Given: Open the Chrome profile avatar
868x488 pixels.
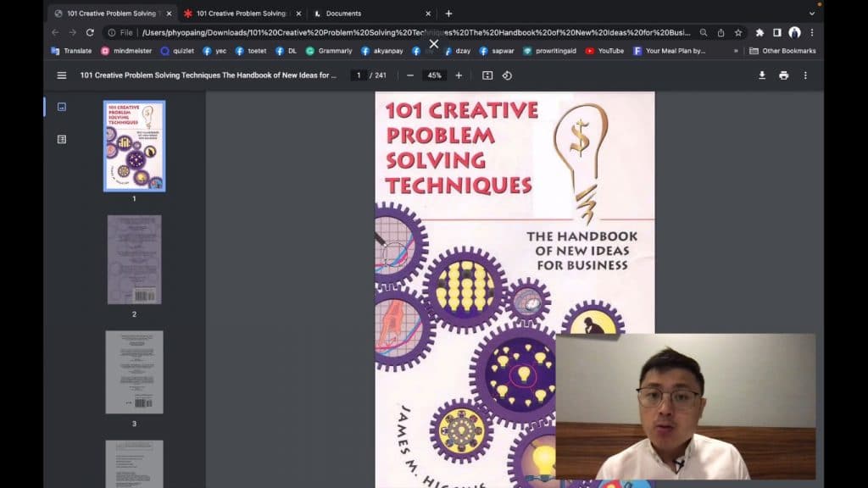Looking at the screenshot, I should coord(795,33).
